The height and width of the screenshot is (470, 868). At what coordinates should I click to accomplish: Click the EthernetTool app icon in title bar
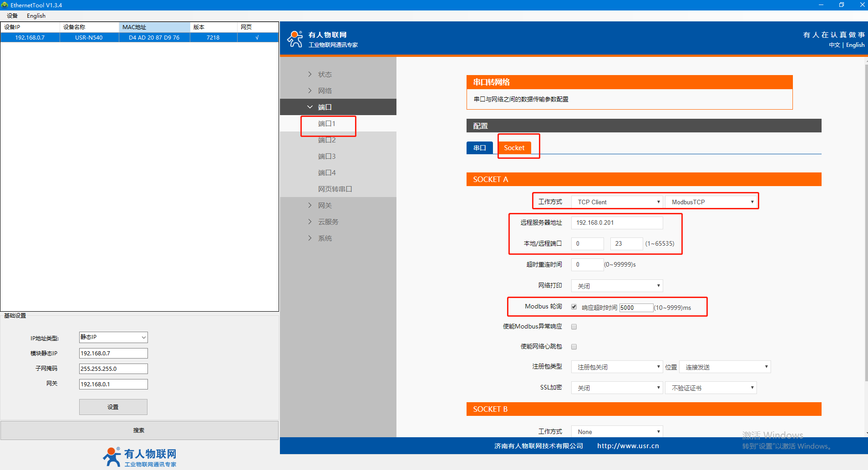click(x=5, y=5)
